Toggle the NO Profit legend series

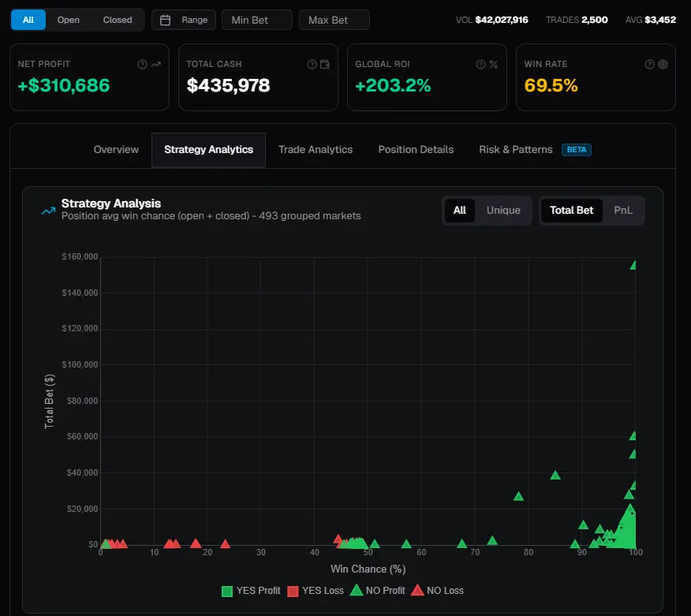pyautogui.click(x=378, y=590)
